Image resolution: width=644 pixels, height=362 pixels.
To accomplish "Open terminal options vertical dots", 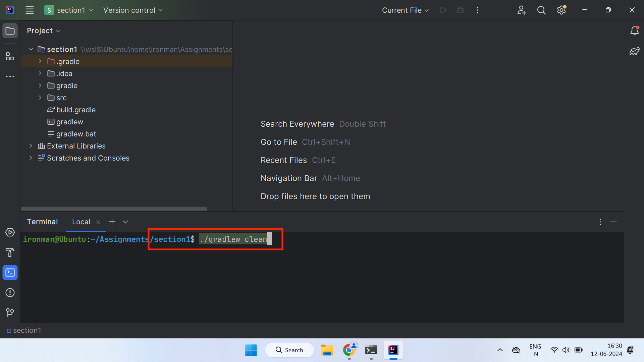I will tap(600, 222).
